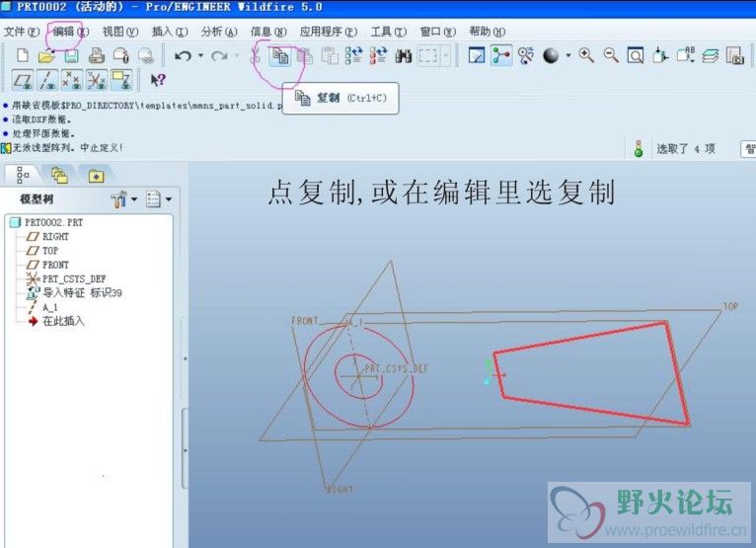The width and height of the screenshot is (756, 548).
Task: Select the FRONT datum plane in tree
Action: (47, 265)
